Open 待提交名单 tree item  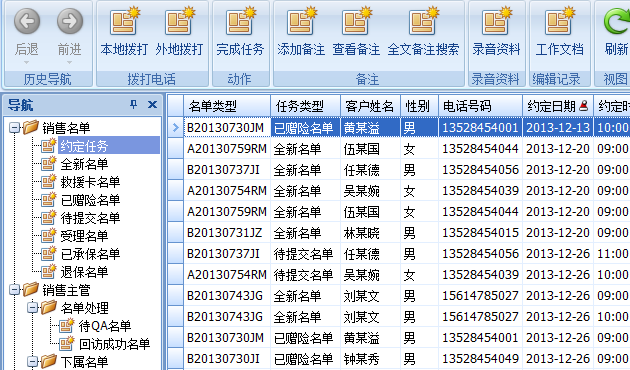(x=90, y=218)
